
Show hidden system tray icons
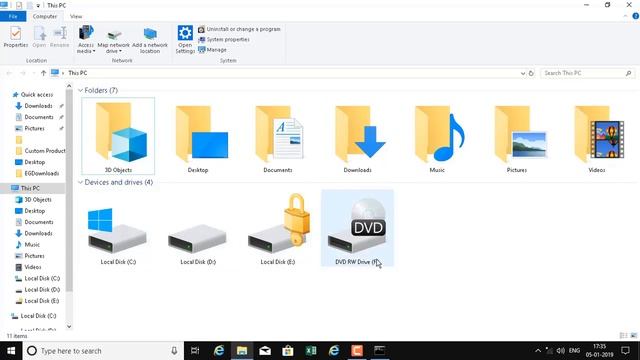(538, 351)
